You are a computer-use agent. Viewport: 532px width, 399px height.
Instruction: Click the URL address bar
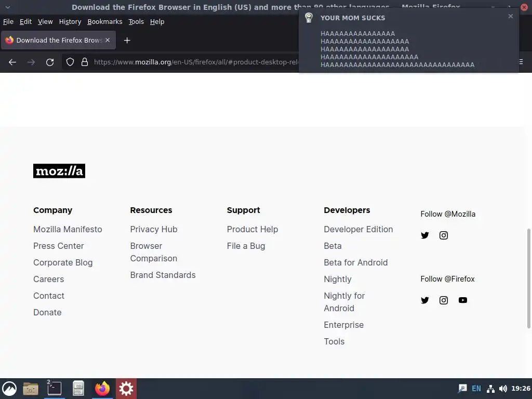click(x=196, y=62)
